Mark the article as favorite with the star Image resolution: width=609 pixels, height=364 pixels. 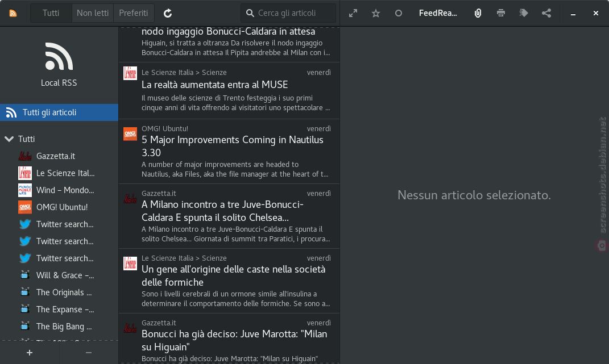[375, 13]
